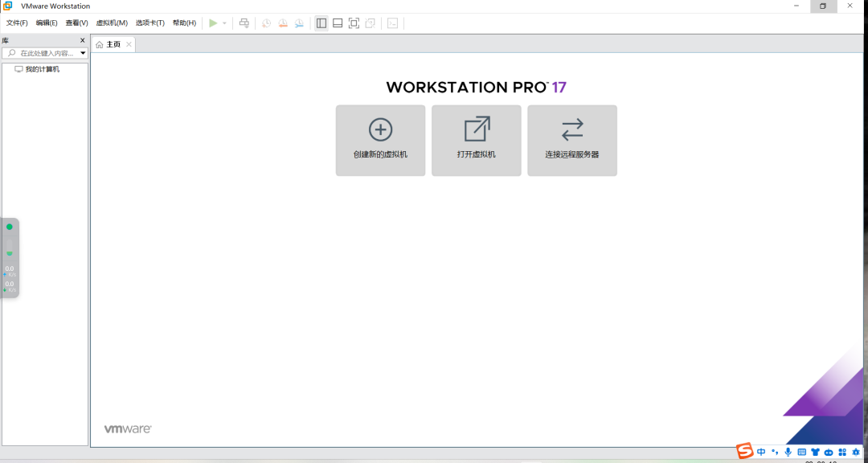
Task: Toggle the punctuation mode icon on IME bar
Action: (775, 452)
